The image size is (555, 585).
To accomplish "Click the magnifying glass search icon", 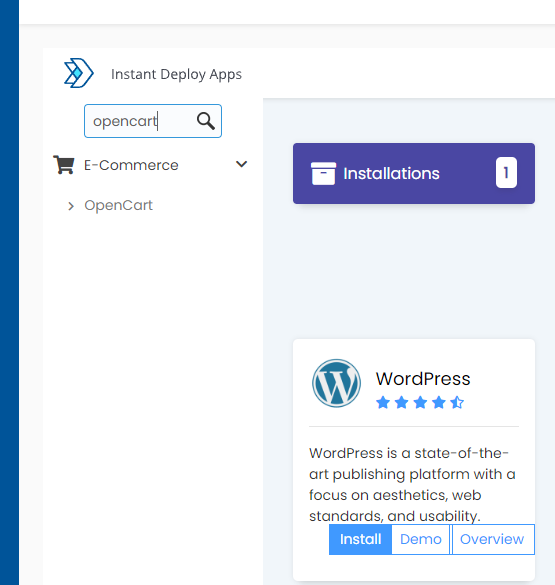I will pos(206,121).
